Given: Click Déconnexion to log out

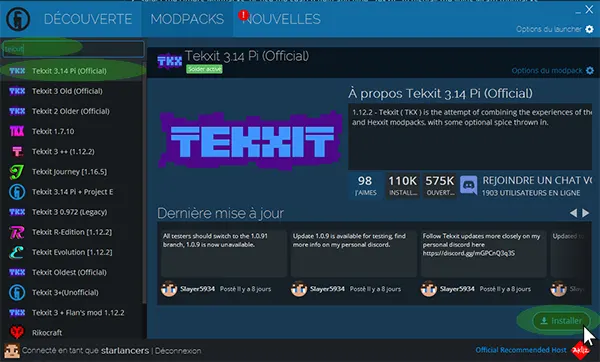Looking at the screenshot, I should (x=178, y=351).
